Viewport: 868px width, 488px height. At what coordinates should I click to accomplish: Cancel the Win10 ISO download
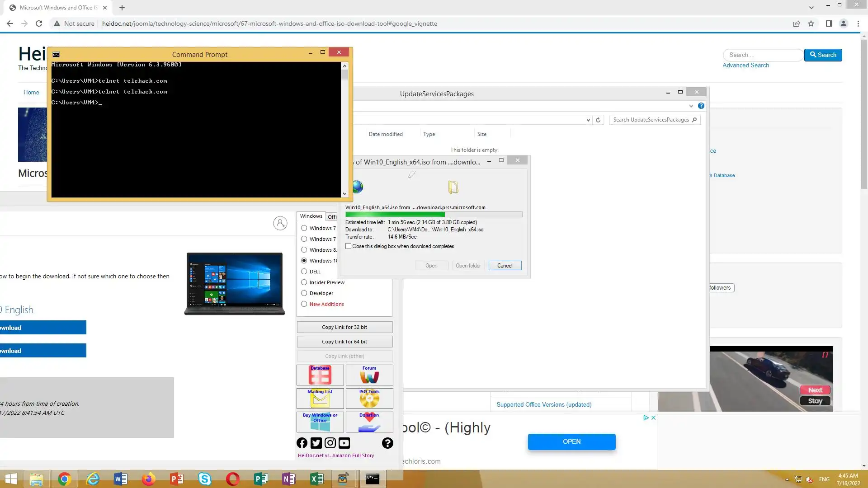click(x=505, y=266)
